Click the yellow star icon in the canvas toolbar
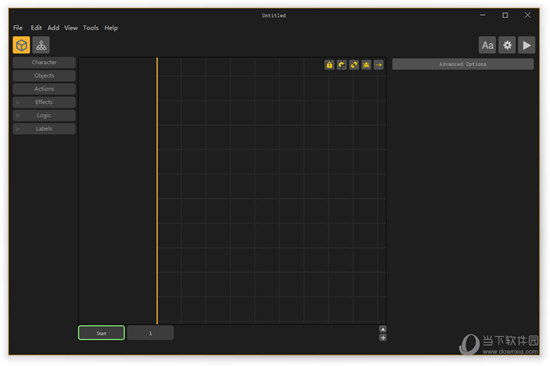The image size is (550, 366). pyautogui.click(x=366, y=65)
